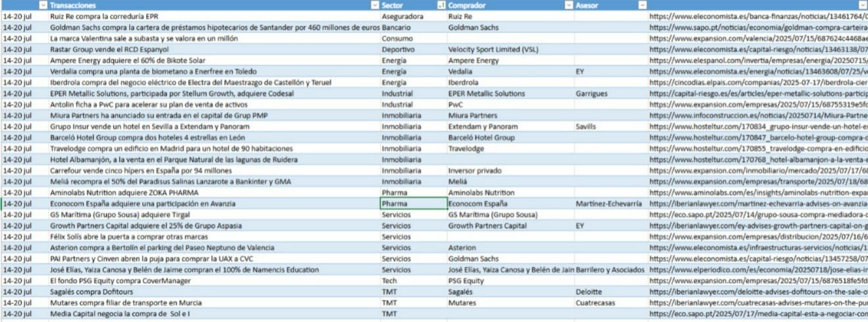Open the Comprador column filter dropdown
The height and width of the screenshot is (322, 868).
570,5
